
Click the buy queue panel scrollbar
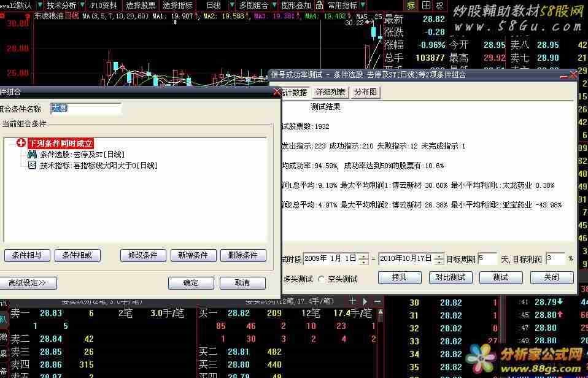click(x=381, y=343)
